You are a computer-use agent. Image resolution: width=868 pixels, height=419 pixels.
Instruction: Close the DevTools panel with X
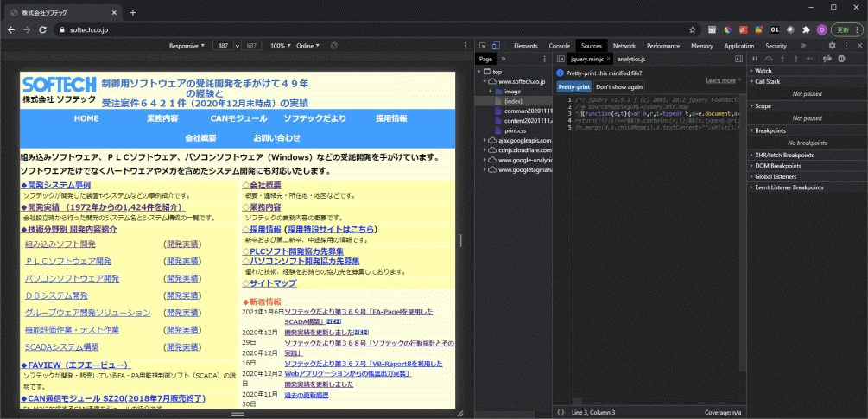pos(859,46)
